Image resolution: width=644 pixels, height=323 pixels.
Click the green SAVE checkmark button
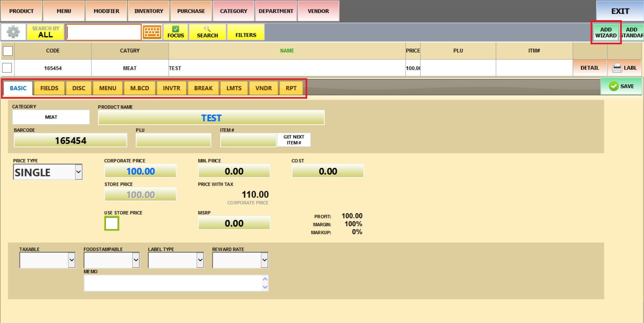coord(621,86)
